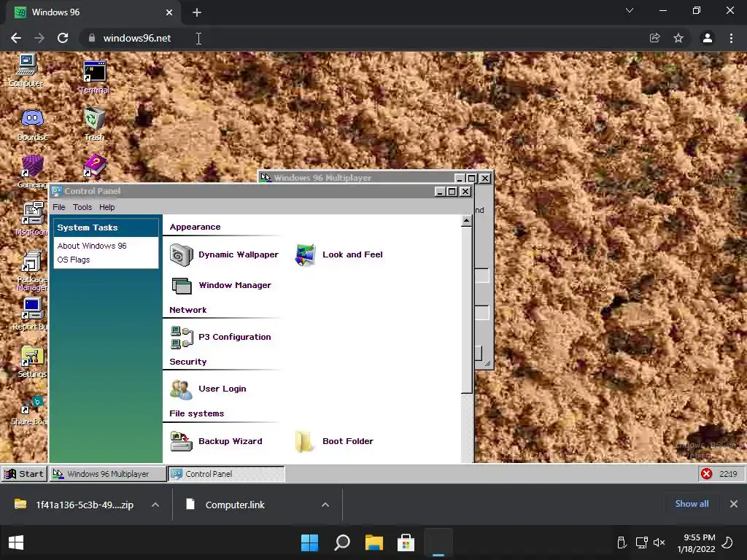Open the Package Manager desktop shortcut

(x=32, y=271)
